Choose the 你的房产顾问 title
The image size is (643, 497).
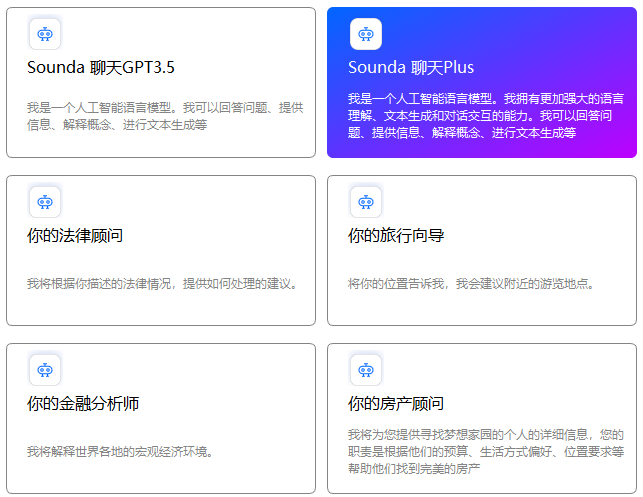[396, 404]
